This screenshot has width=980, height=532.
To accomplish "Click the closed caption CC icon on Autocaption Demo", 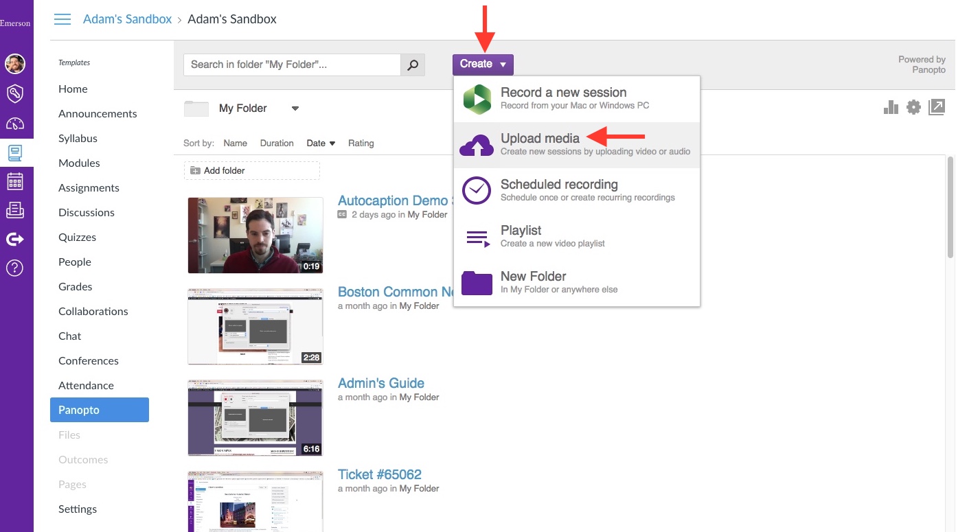I will pos(343,215).
